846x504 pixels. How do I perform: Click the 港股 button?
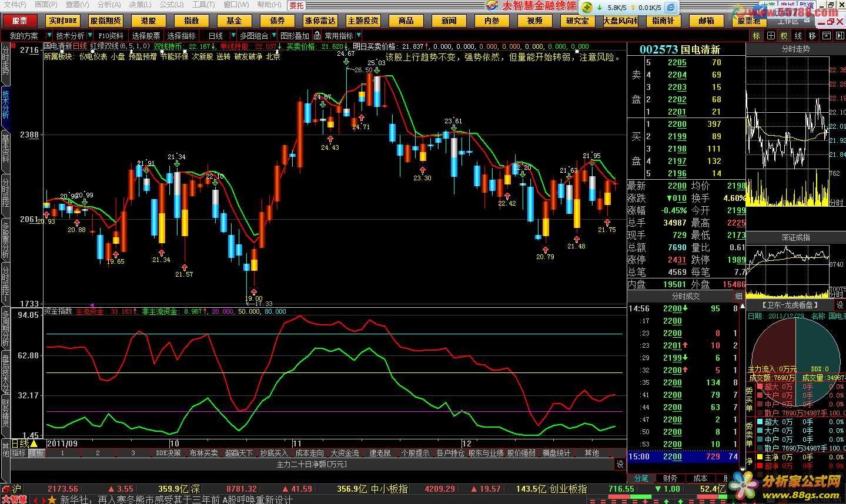149,21
